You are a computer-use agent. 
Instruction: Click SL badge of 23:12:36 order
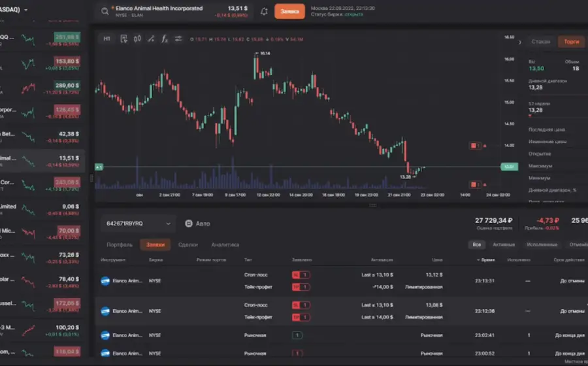[x=301, y=305]
